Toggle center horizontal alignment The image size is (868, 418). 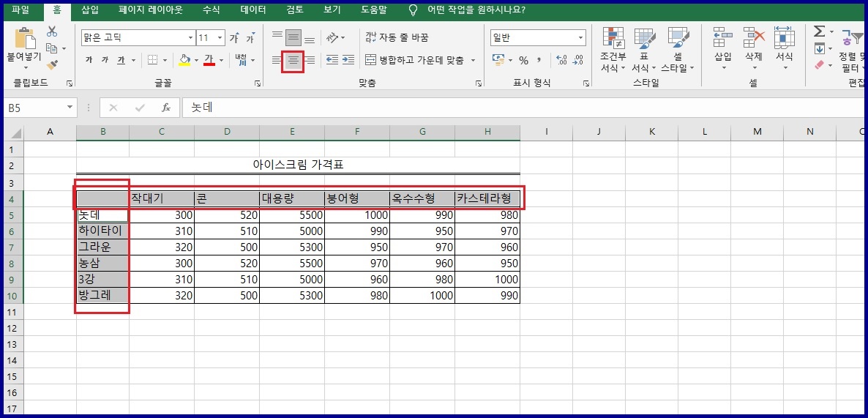click(293, 60)
